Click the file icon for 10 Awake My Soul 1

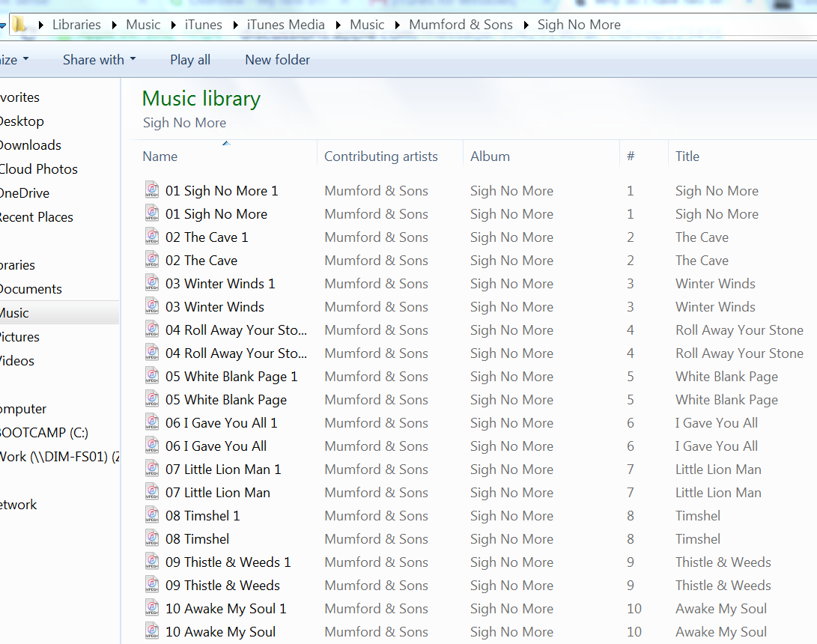pos(151,607)
